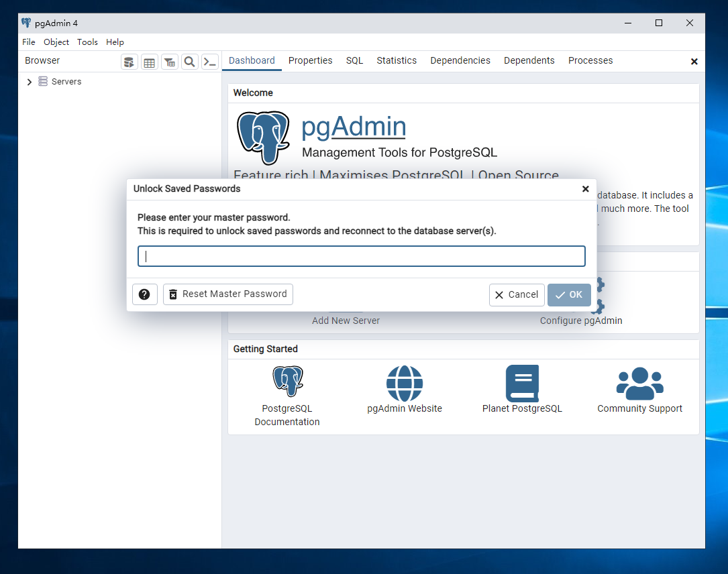728x574 pixels.
Task: Click Cancel in the Unlock Saved Passwords dialog
Action: [x=516, y=294]
